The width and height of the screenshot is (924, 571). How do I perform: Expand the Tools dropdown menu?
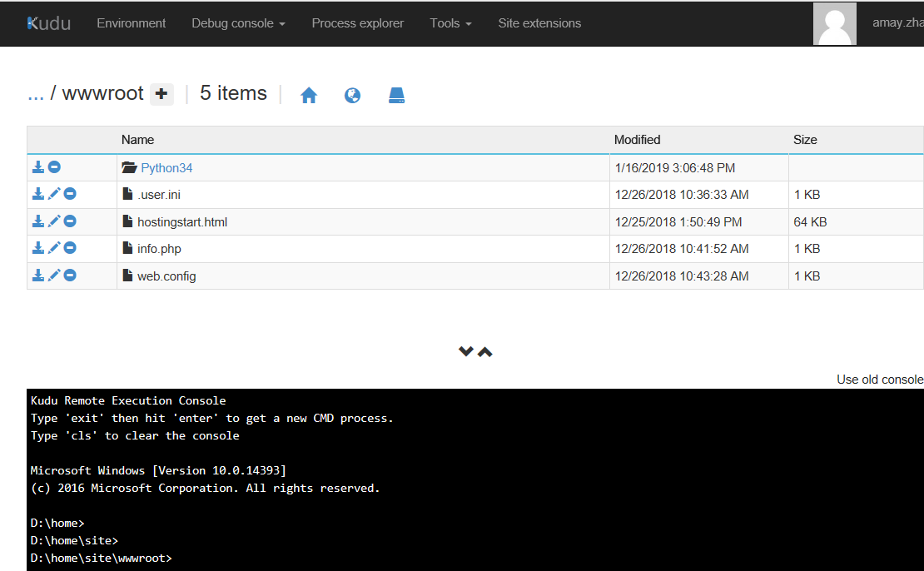[450, 23]
